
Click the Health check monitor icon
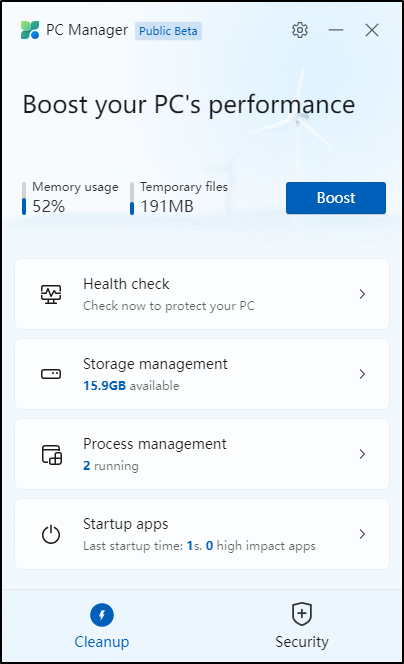click(51, 294)
